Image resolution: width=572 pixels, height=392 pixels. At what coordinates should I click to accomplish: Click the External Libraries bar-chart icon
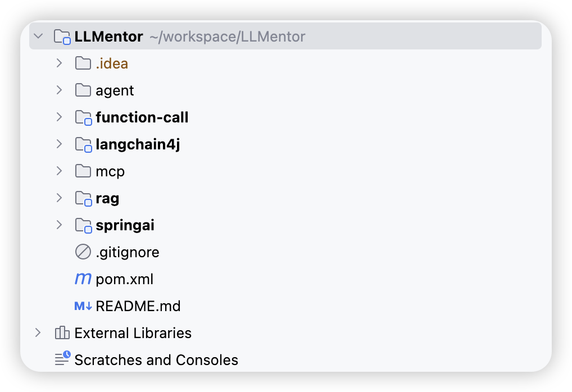(x=62, y=333)
